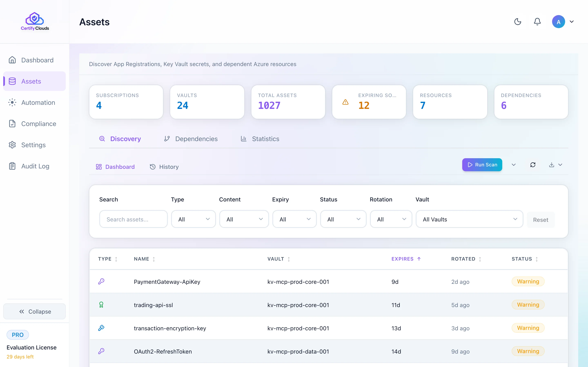Open the Type filter dropdown

[193, 219]
